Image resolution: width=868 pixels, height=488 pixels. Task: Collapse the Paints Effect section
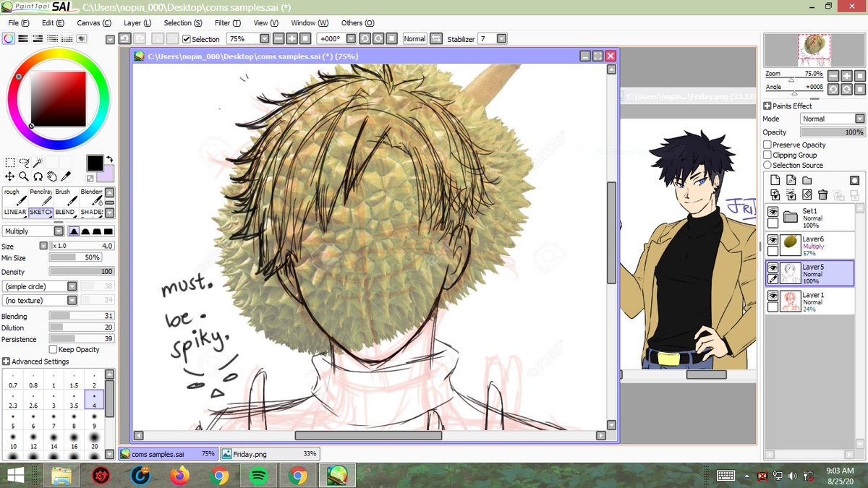click(x=767, y=106)
